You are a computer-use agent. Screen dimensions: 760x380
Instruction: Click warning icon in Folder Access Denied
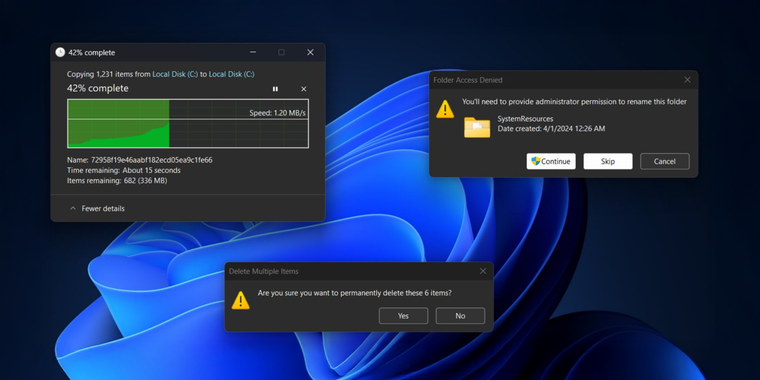coord(445,109)
